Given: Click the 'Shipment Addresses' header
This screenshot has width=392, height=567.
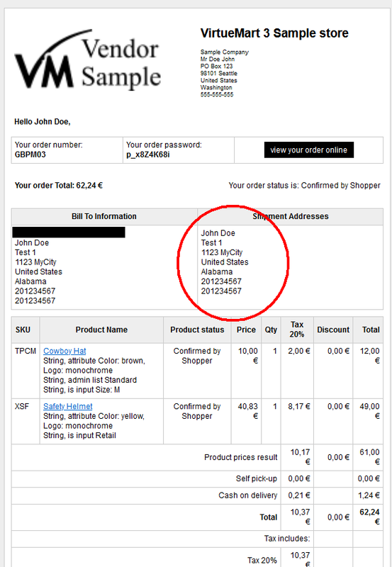Looking at the screenshot, I should click(291, 216).
